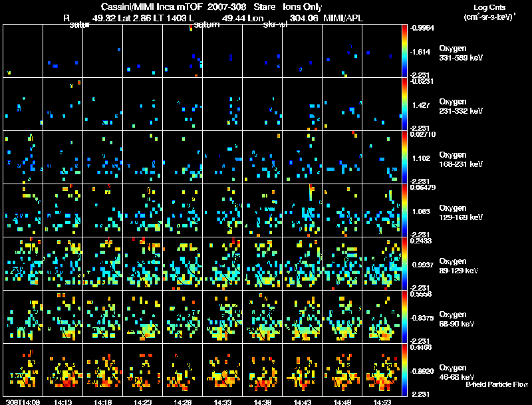
Task: Click the Oxygen 46-68 keV label
Action: [457, 372]
